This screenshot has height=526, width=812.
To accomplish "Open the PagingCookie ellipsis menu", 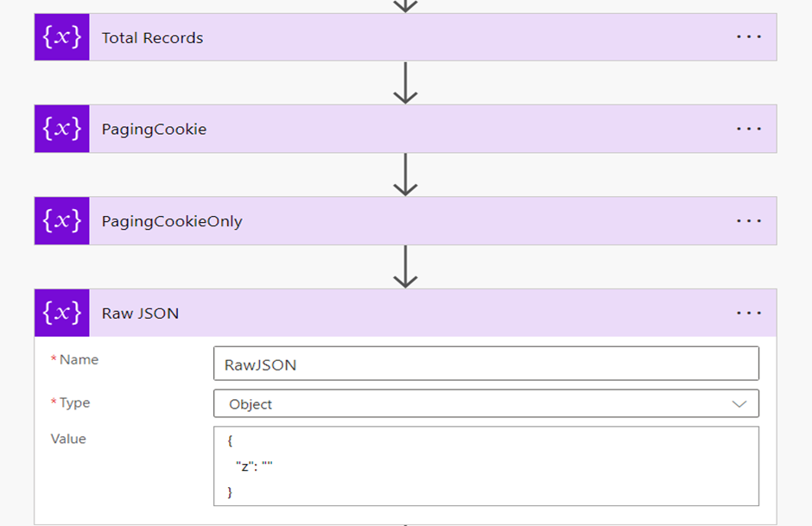I will [x=749, y=129].
